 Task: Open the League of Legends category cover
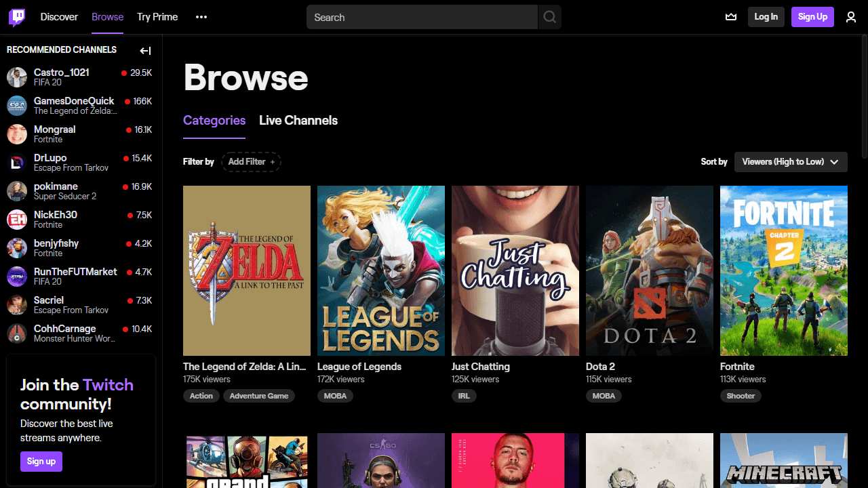(x=381, y=271)
